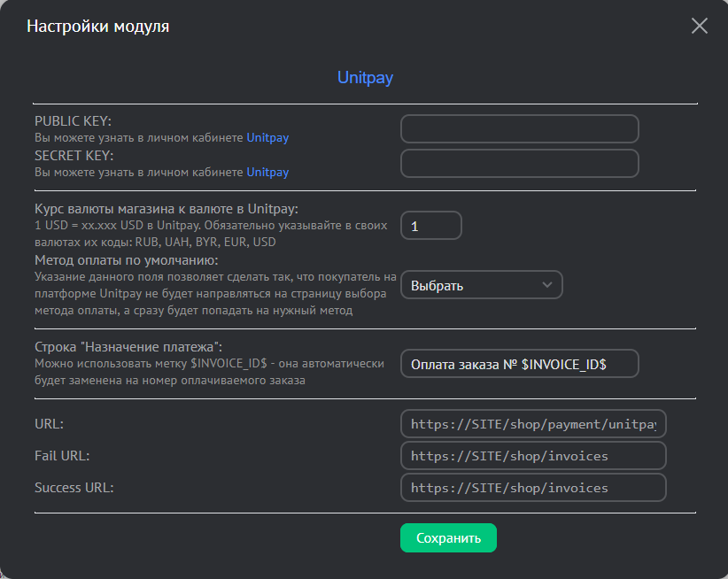This screenshot has width=728, height=579.
Task: Click the 'PUBLIC KEY:' label text
Action: coord(74,121)
